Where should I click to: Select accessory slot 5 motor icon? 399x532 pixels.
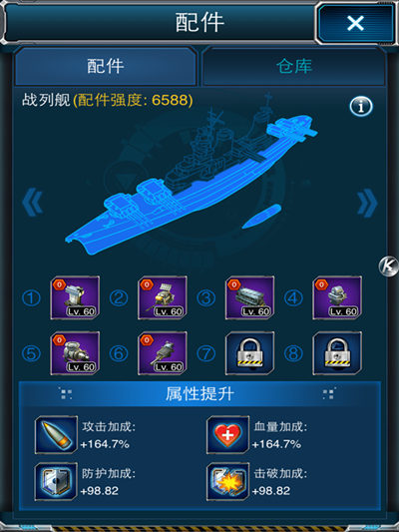point(75,353)
